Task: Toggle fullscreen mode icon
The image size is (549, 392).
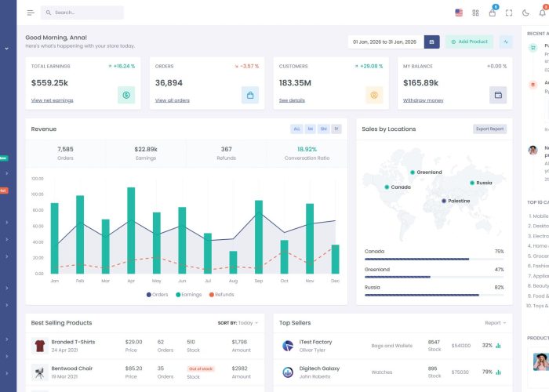Action: coord(509,13)
